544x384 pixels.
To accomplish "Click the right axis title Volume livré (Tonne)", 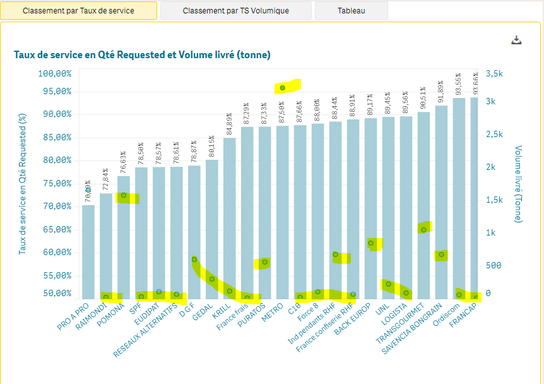I will [518, 184].
